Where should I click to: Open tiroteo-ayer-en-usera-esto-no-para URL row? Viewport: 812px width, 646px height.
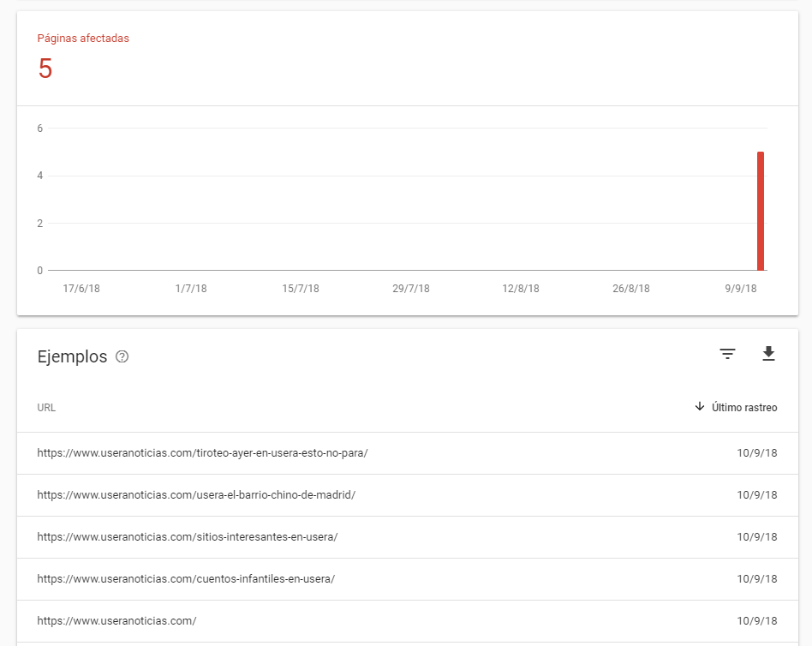pos(408,453)
